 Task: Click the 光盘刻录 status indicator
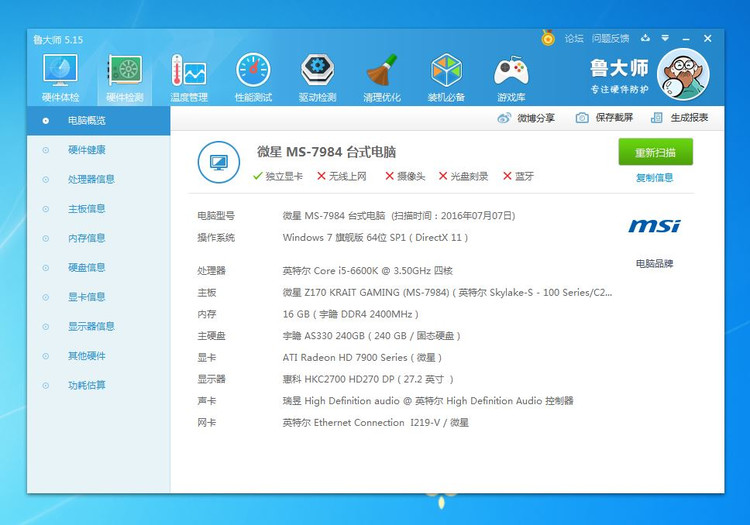click(x=463, y=176)
